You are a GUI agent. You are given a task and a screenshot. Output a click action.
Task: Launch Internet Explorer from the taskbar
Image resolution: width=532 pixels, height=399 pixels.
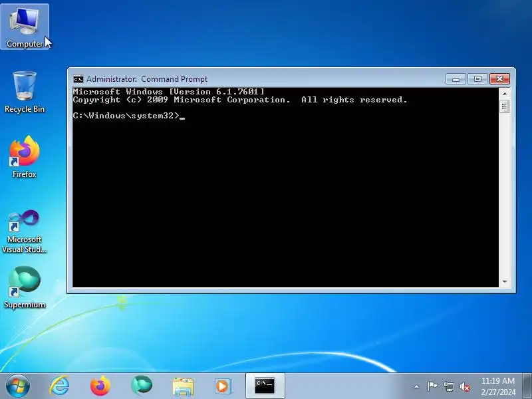click(59, 386)
